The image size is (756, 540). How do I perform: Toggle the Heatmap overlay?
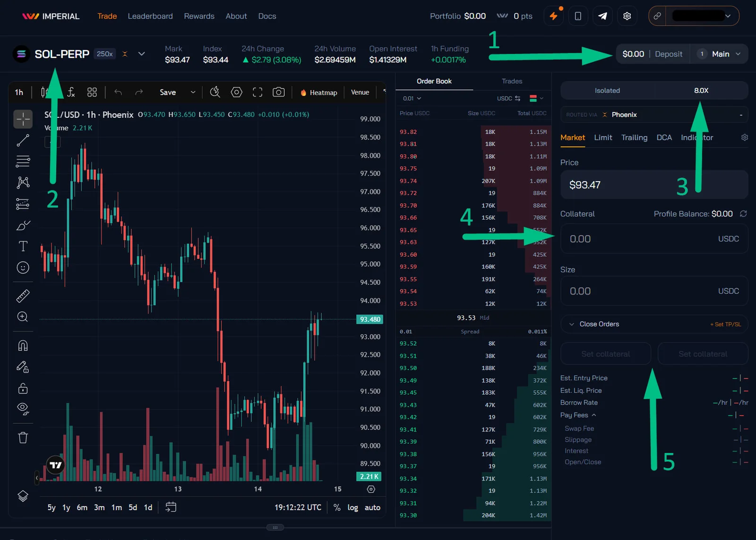[x=319, y=93]
